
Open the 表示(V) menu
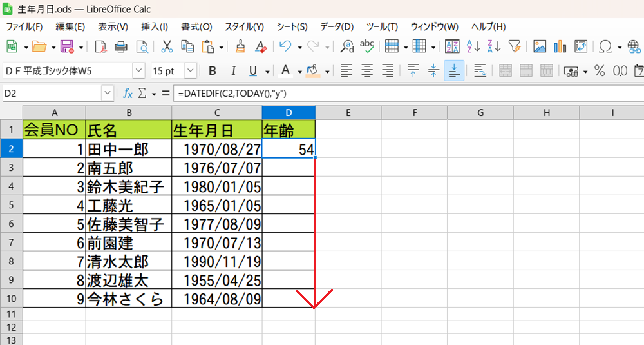coord(113,26)
